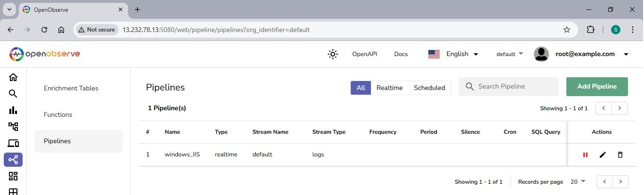Edit the windows_IIS pipeline with pencil icon
The image size is (644, 195).
tap(603, 154)
